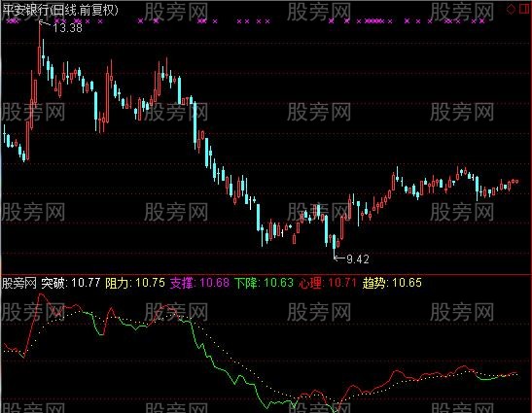Viewport: 532px width, 413px height.
Task: Select the 9.42 low price label
Action: click(358, 259)
